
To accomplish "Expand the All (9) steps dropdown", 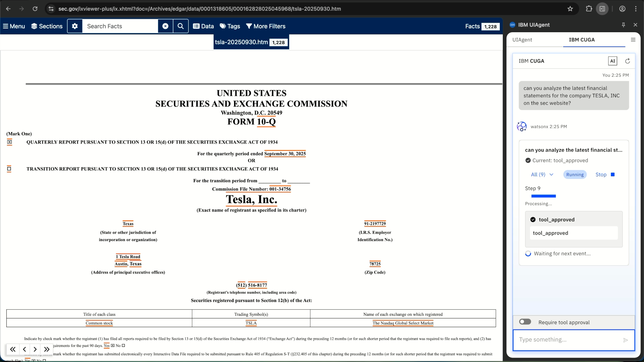I will [x=542, y=175].
